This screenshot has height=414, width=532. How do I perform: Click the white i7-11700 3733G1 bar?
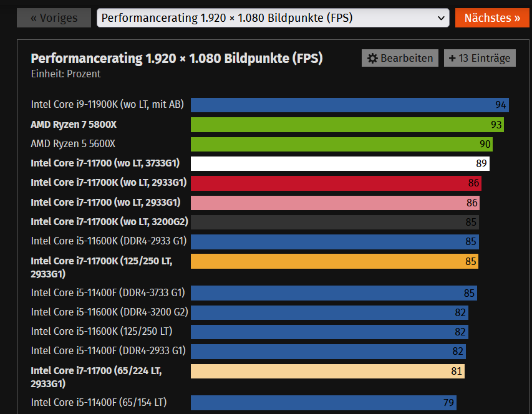click(340, 163)
